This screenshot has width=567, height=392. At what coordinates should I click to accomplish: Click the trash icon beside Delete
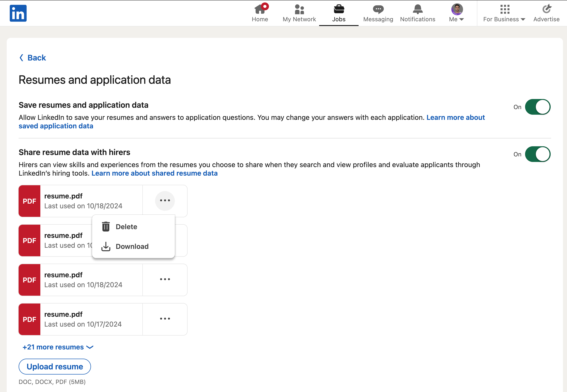106,226
